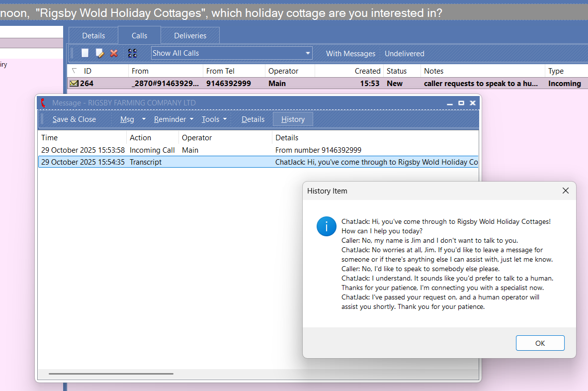This screenshot has height=391, width=588.
Task: Open the Tools dropdown menu
Action: pyautogui.click(x=225, y=119)
